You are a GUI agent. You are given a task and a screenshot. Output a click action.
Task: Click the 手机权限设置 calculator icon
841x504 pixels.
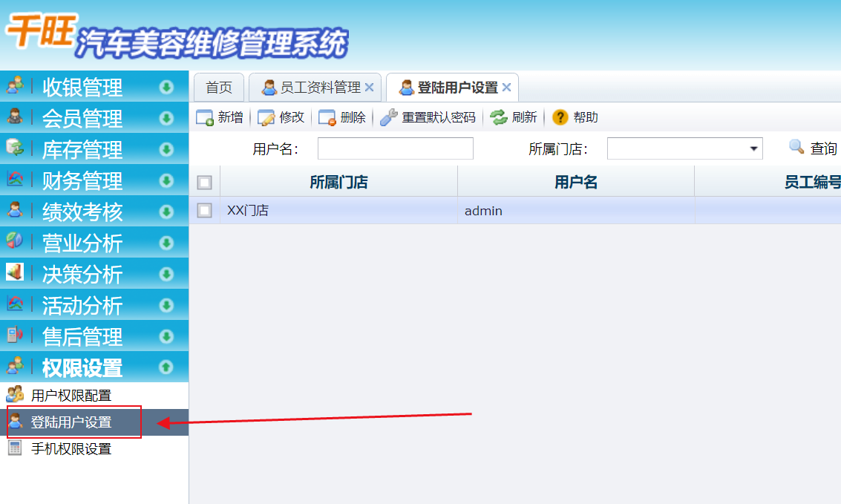(x=15, y=448)
